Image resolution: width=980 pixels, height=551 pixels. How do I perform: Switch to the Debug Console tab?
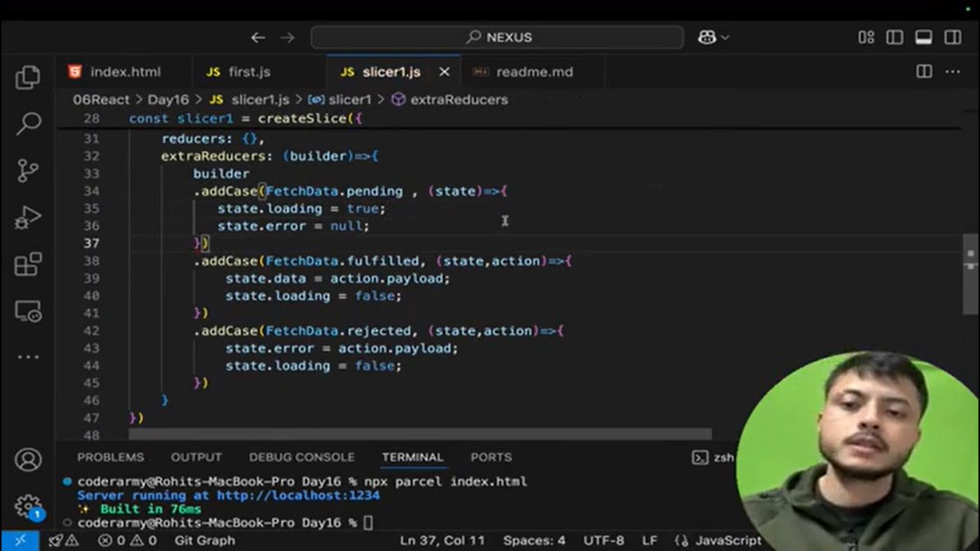pos(302,457)
